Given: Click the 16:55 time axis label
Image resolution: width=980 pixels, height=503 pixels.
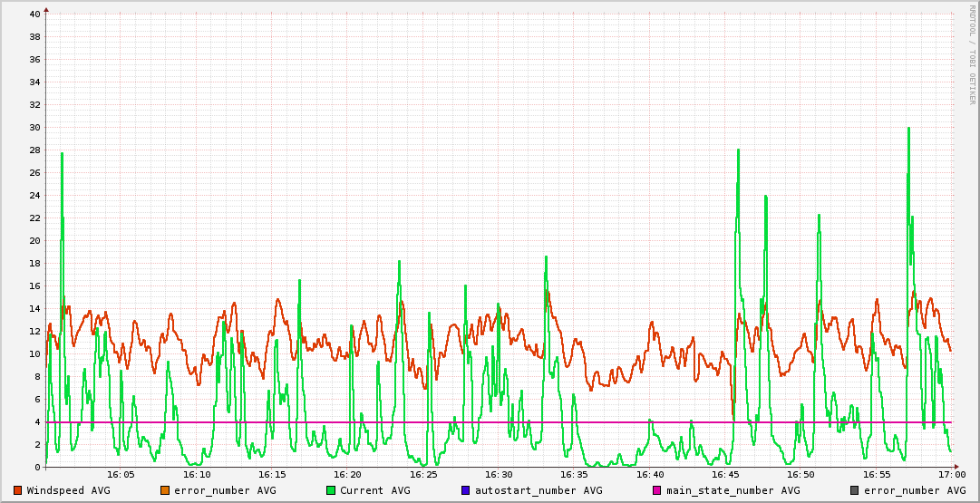Looking at the screenshot, I should [877, 475].
